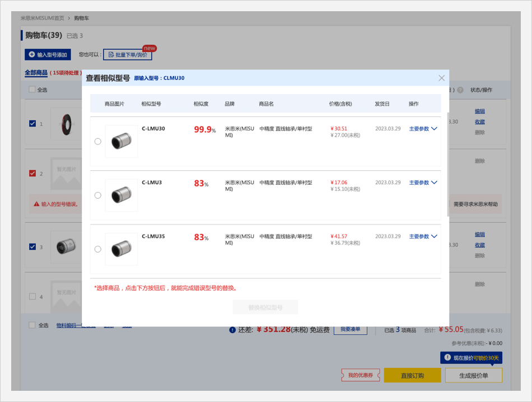532x402 pixels.
Task: Click the C-LMU35 bearing image
Action: click(121, 249)
